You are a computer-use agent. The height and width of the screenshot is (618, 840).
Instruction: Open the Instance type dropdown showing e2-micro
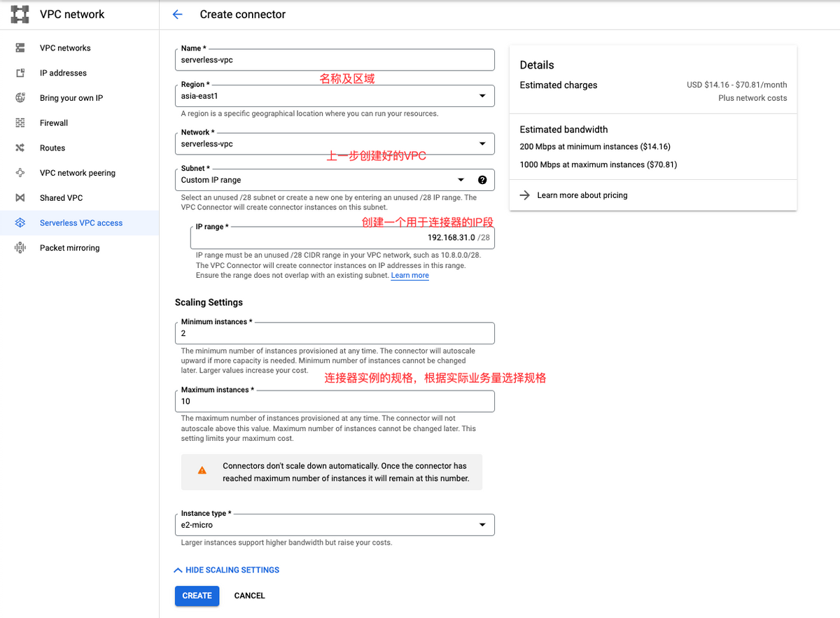335,525
